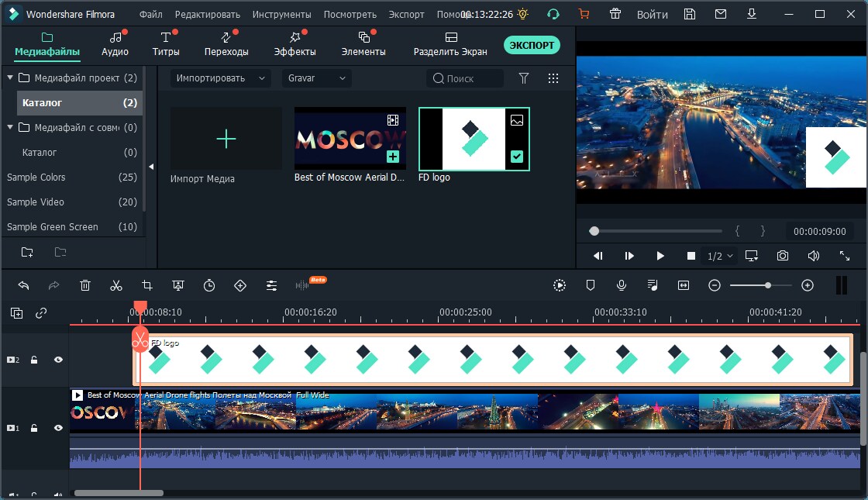Record voiceover with microphone icon

(x=621, y=285)
